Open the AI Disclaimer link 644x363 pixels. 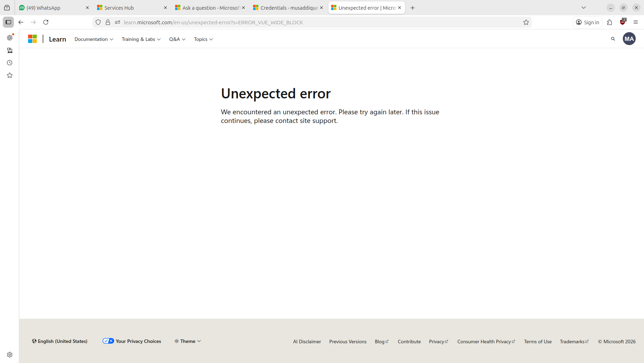307,342
